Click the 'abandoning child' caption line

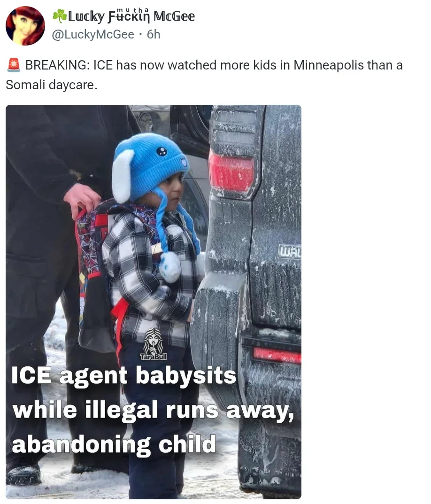(x=114, y=445)
